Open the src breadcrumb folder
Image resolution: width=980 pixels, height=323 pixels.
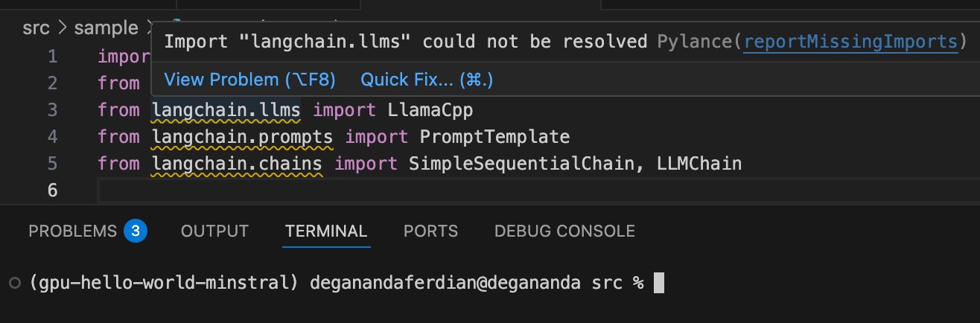click(36, 28)
